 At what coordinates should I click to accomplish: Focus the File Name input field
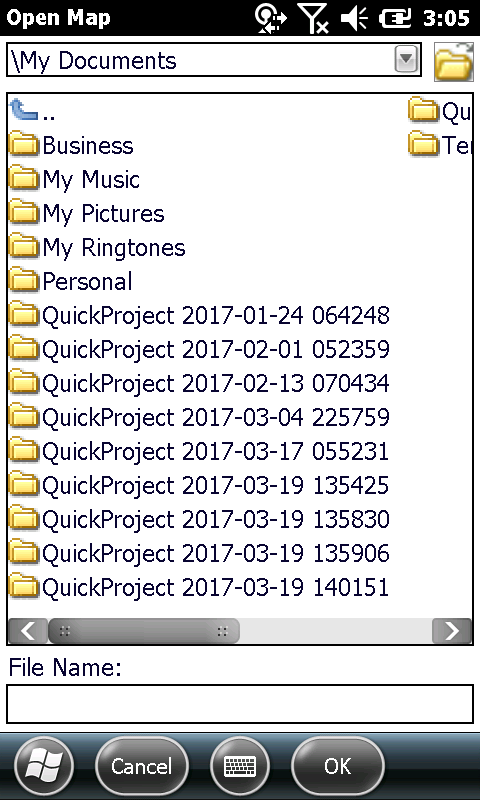[x=240, y=704]
